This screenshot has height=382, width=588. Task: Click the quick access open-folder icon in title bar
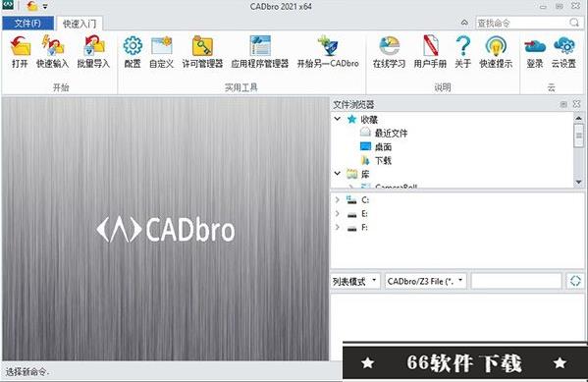(x=32, y=6)
